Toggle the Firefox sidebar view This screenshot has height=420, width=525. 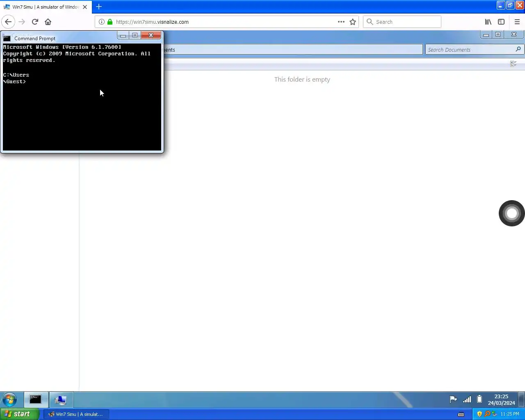point(501,22)
